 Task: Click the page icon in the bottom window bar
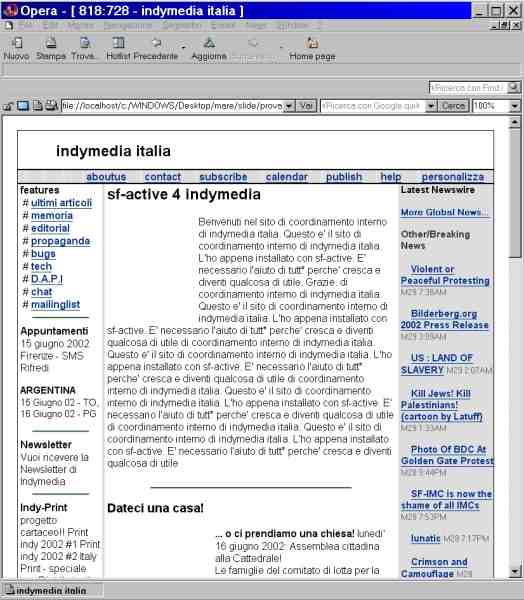(x=10, y=590)
